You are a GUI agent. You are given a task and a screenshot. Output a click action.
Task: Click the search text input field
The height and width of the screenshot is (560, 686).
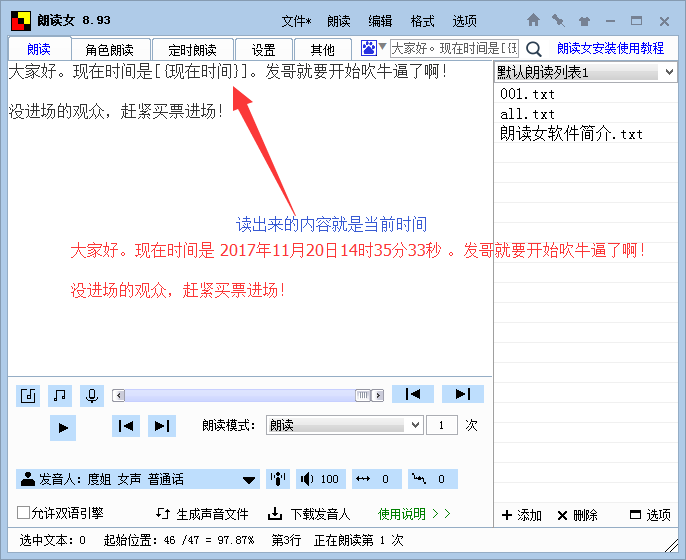pos(454,48)
